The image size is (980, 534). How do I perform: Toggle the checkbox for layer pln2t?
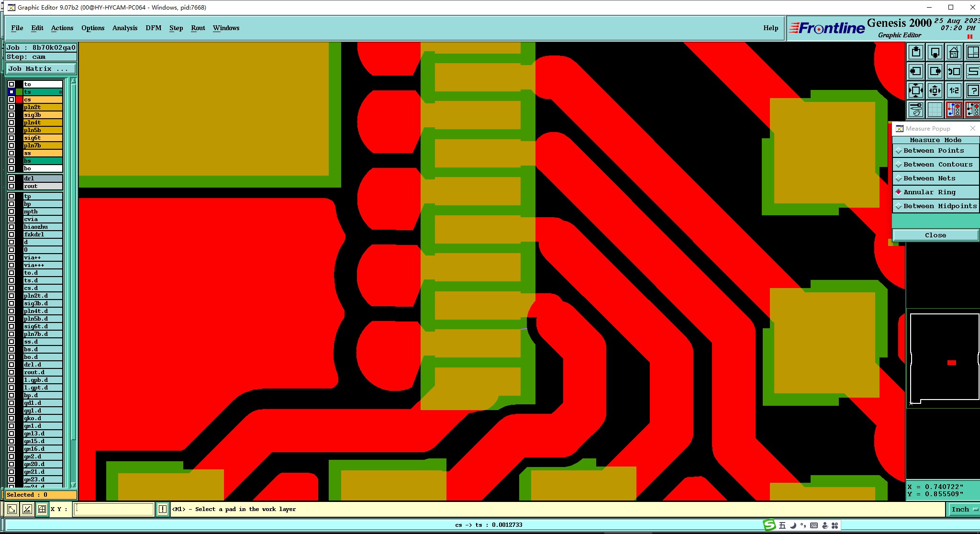[11, 107]
